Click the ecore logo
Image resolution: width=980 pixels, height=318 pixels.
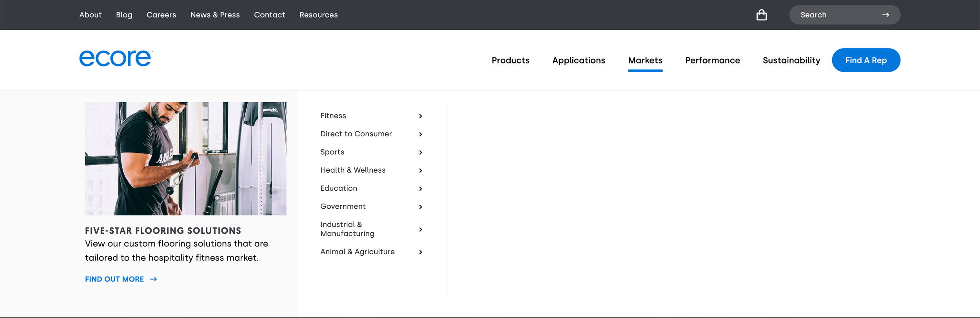(116, 58)
